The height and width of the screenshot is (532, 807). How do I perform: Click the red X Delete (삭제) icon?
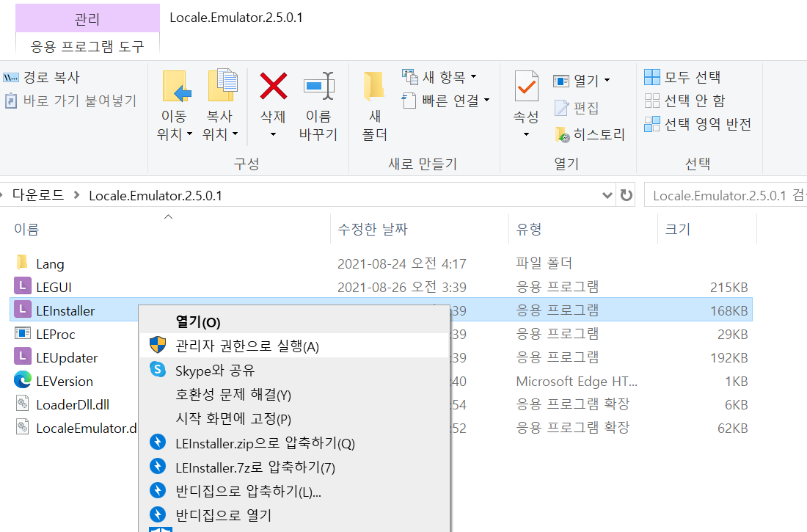pyautogui.click(x=274, y=86)
